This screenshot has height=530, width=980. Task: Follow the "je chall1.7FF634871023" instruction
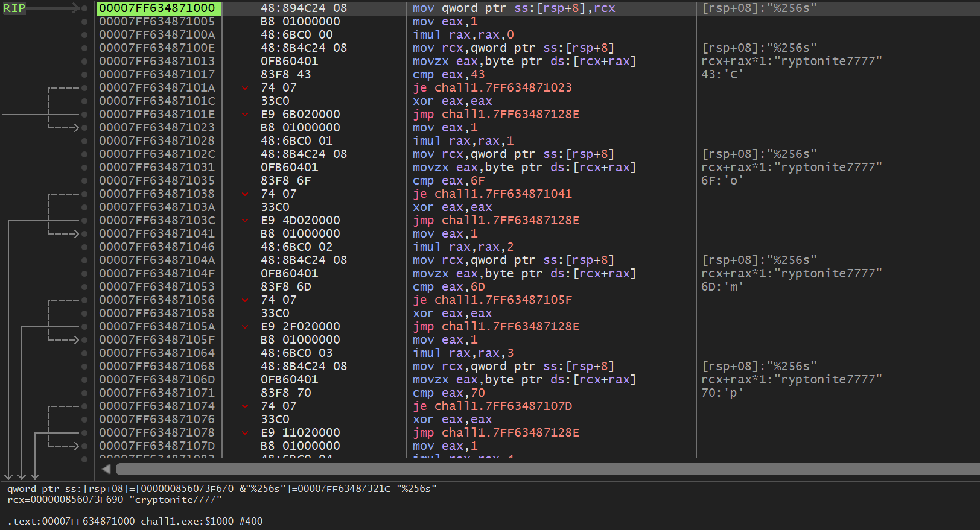492,88
